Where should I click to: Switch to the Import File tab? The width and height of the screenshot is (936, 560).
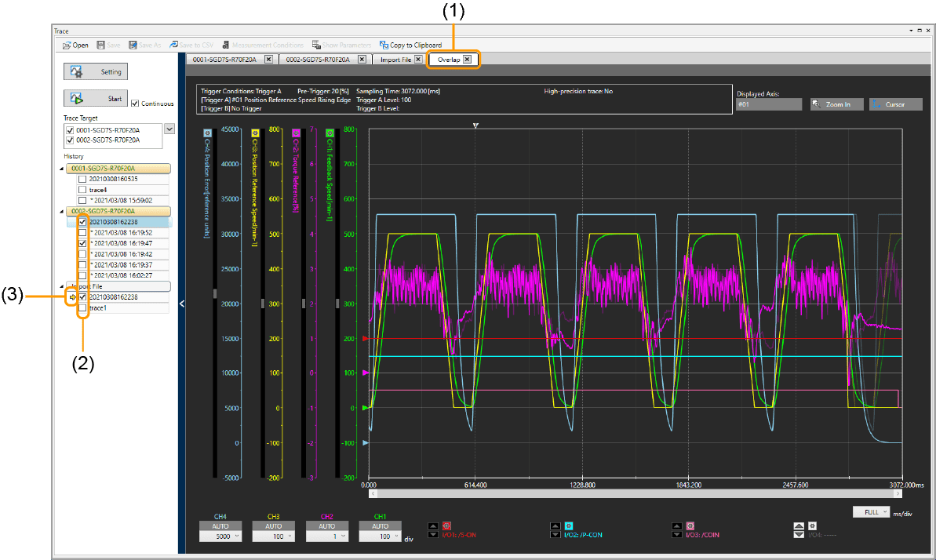point(395,60)
